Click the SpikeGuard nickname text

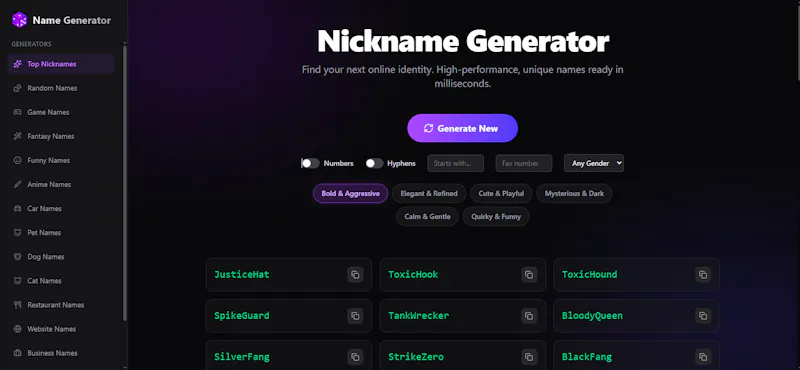pos(242,316)
